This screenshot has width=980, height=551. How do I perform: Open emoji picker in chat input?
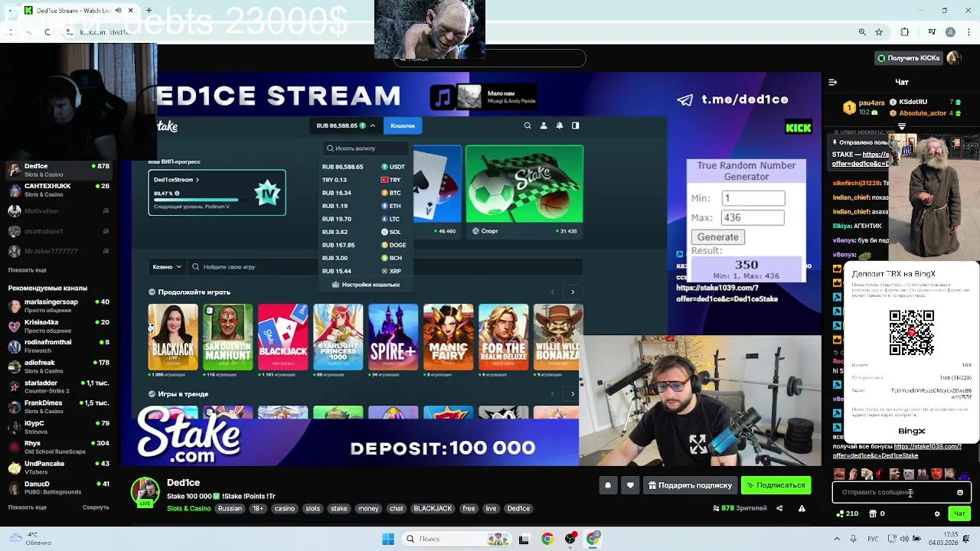coord(959,492)
